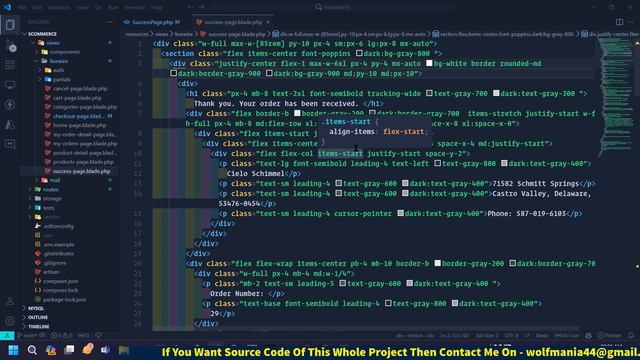Click the Prettier status bar item
Viewport: 640px width, 360px height.
coord(610,336)
